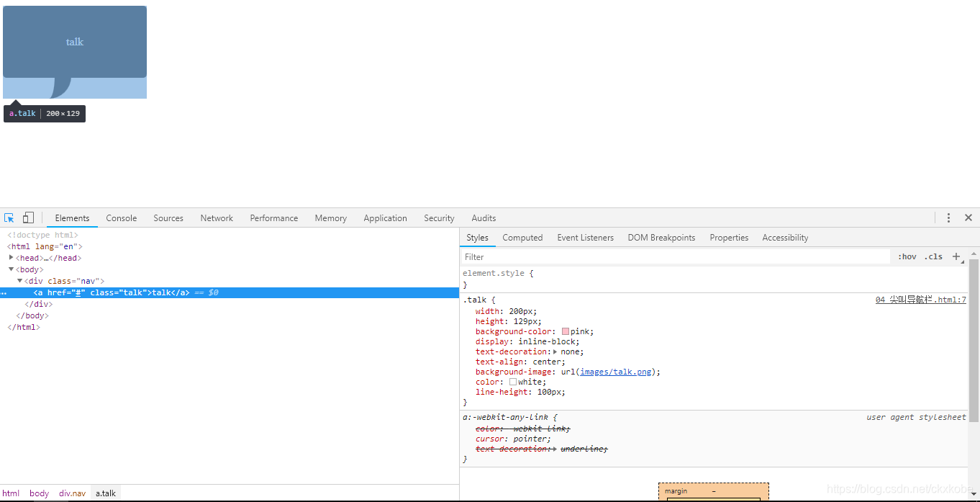Select the html breadcrumb
Image resolution: width=980 pixels, height=502 pixels.
11,493
